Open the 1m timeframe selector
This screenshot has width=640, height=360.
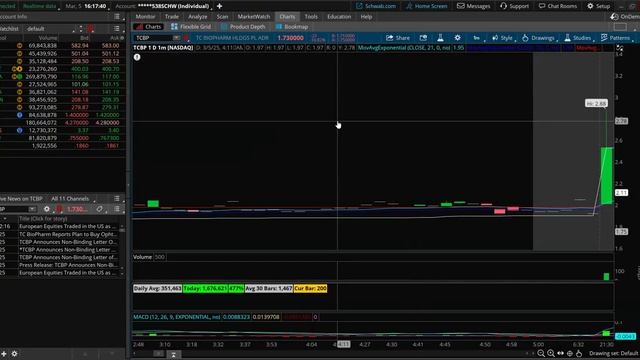point(476,38)
